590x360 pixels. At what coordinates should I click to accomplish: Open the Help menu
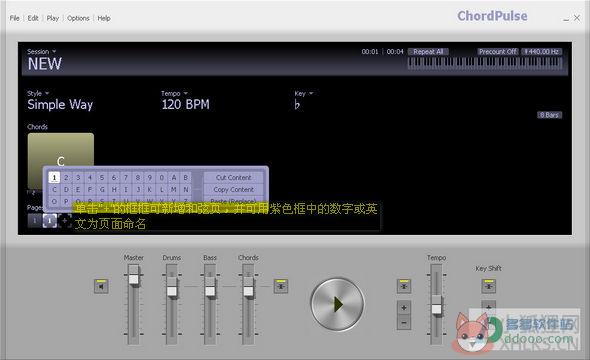click(104, 18)
